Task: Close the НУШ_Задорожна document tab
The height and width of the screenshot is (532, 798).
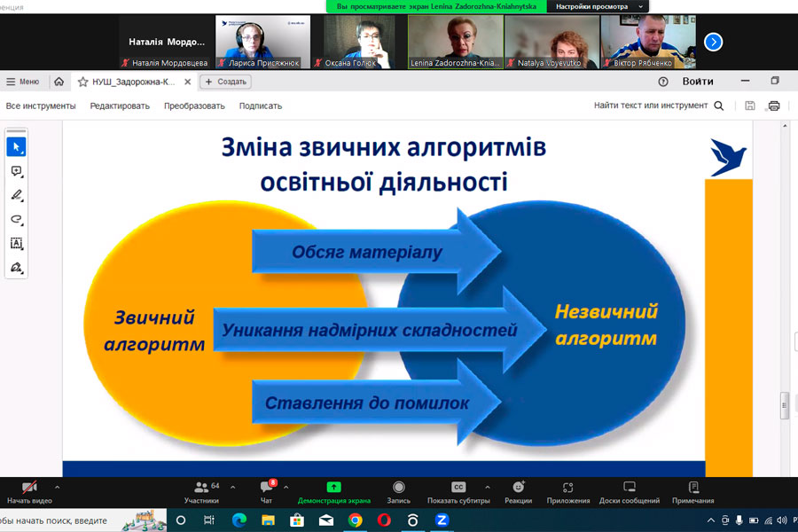Action: pos(187,82)
